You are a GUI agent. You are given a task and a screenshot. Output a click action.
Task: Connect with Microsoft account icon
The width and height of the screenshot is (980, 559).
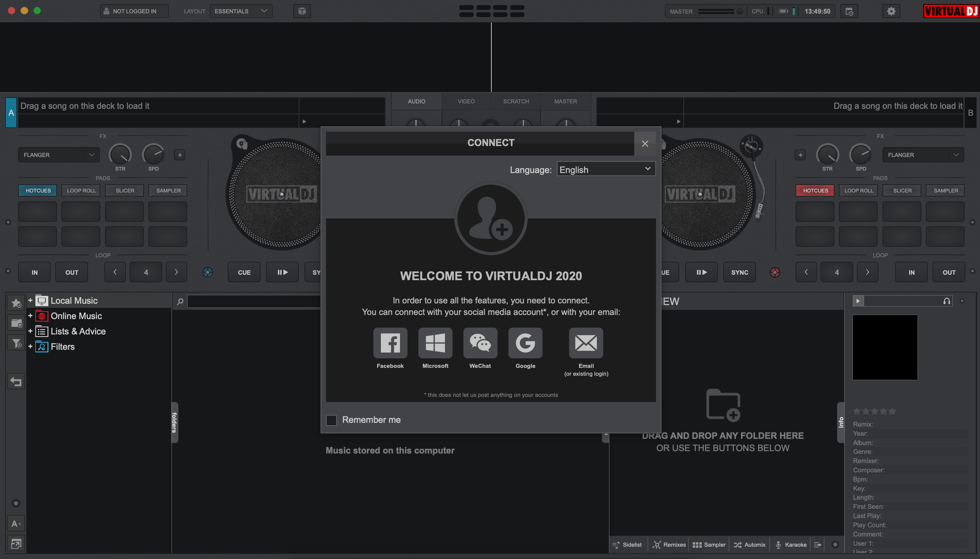[x=435, y=343]
